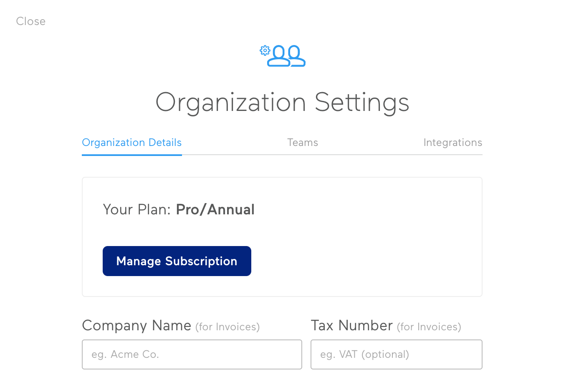
Task: Click the blue underline below Organization Details
Action: [x=132, y=155]
